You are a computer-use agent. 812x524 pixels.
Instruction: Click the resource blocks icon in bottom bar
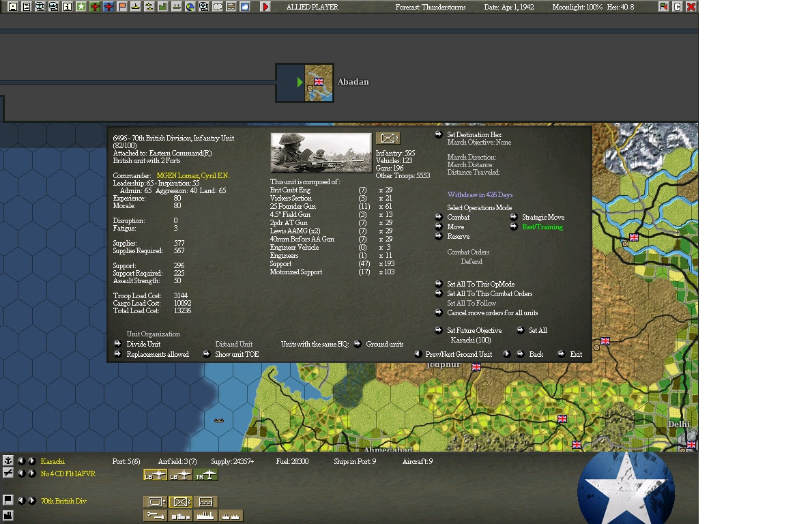pos(180,516)
